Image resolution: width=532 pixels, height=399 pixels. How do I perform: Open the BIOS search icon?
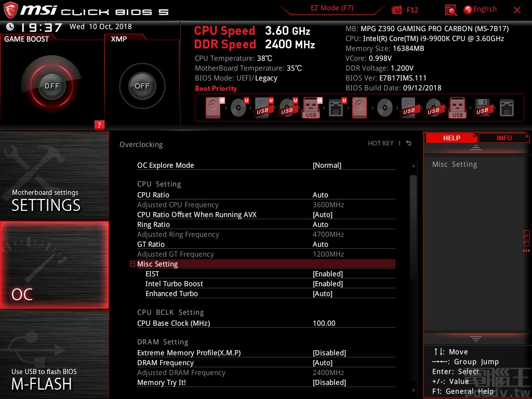[451, 10]
